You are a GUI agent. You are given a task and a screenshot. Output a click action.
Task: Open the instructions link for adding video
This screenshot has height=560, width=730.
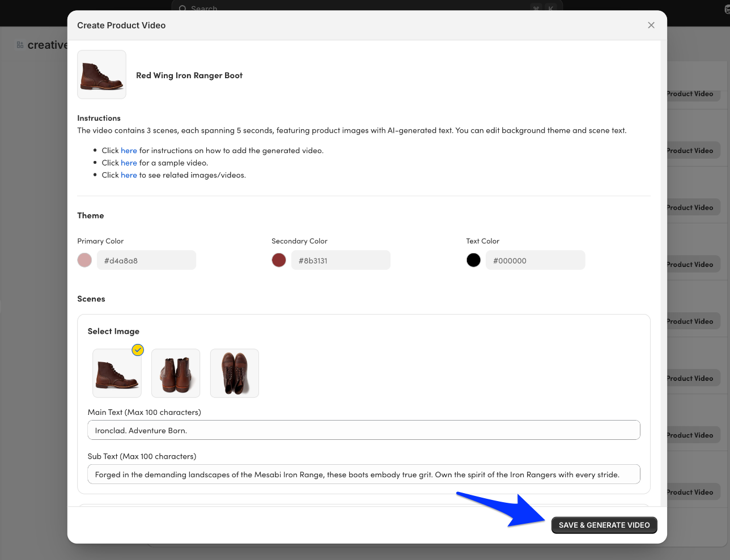coord(129,151)
